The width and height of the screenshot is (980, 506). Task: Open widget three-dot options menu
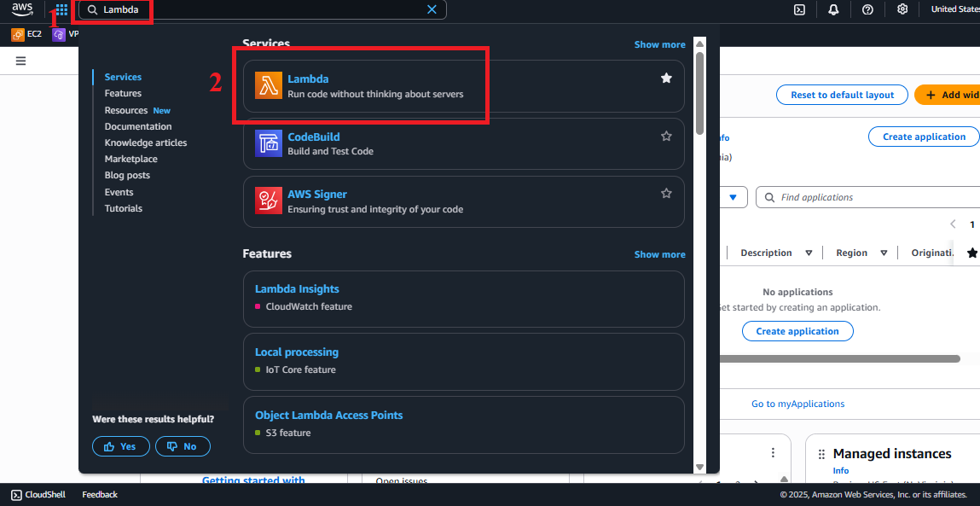773,452
